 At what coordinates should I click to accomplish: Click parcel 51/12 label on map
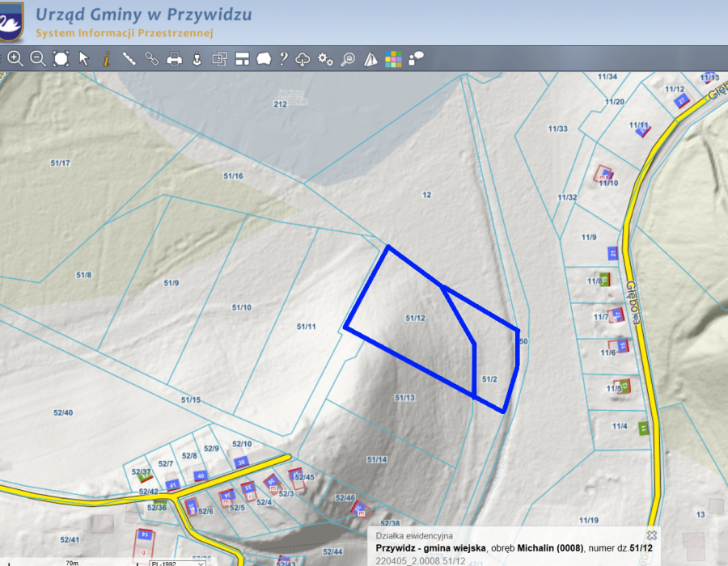tap(415, 319)
